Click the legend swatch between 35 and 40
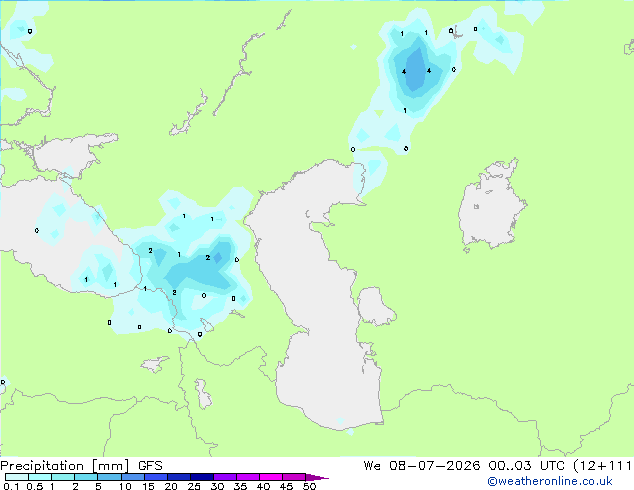Viewport: 634px width, 490px height. pos(247,477)
